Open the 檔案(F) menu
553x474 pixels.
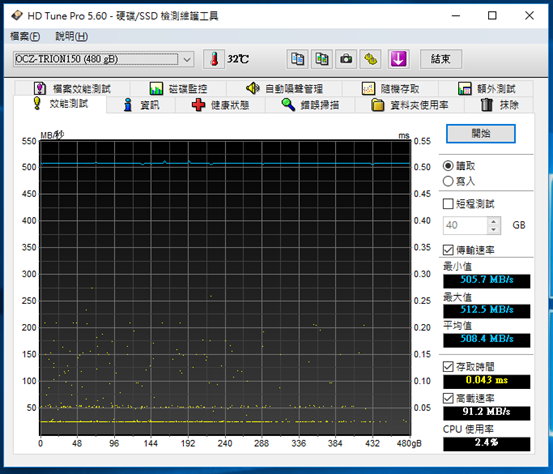tap(25, 36)
